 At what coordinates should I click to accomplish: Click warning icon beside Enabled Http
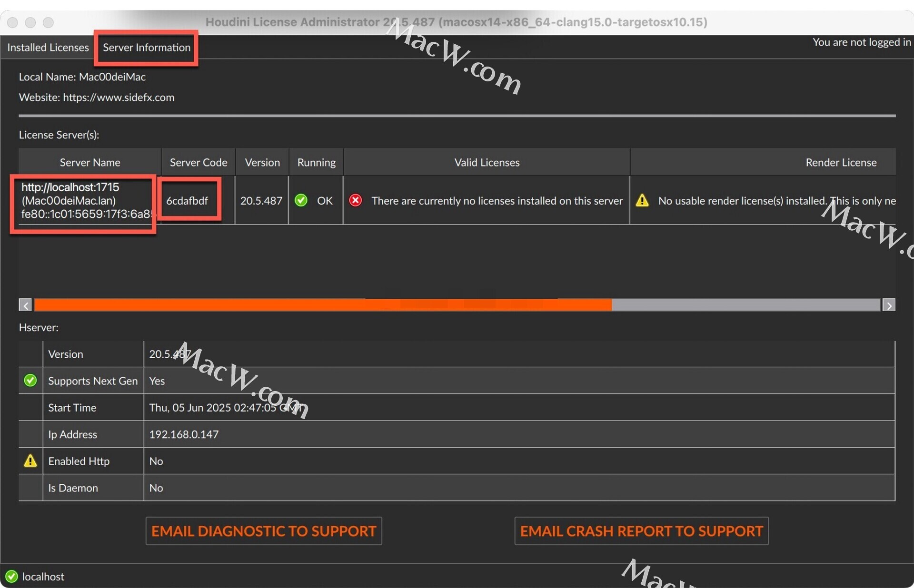coord(30,461)
